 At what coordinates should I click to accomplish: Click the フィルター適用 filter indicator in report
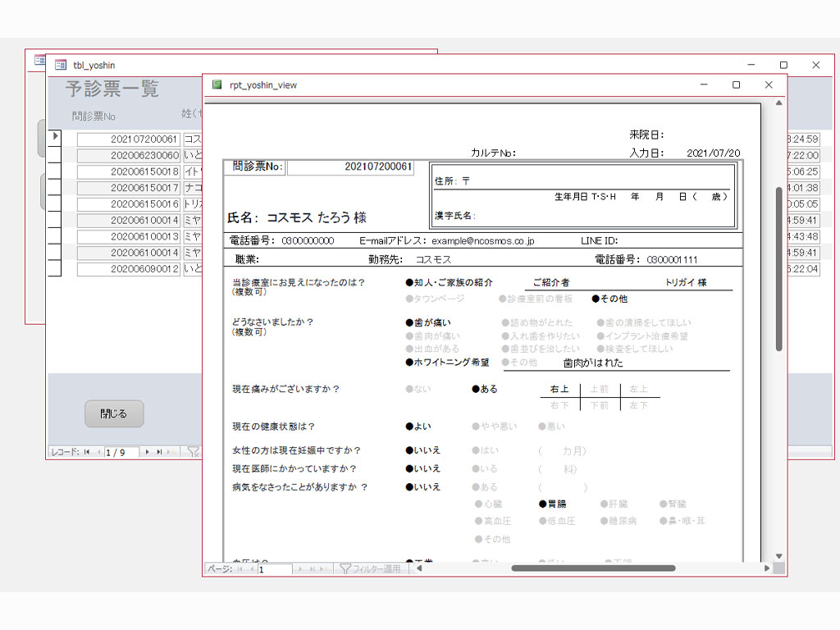371,568
